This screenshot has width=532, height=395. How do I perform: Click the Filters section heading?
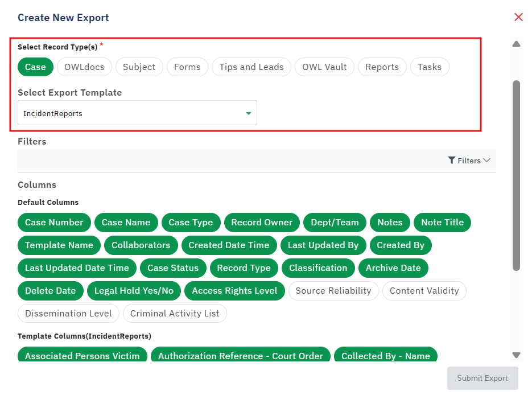click(32, 142)
